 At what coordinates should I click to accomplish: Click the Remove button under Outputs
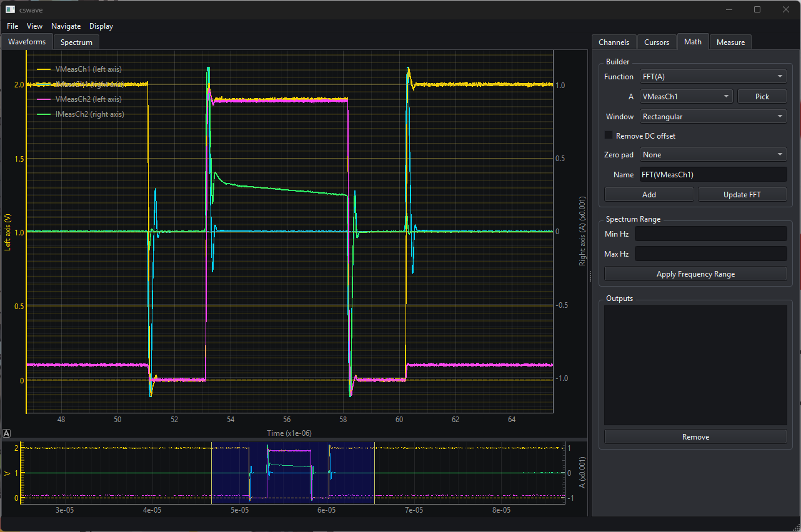[x=695, y=437]
